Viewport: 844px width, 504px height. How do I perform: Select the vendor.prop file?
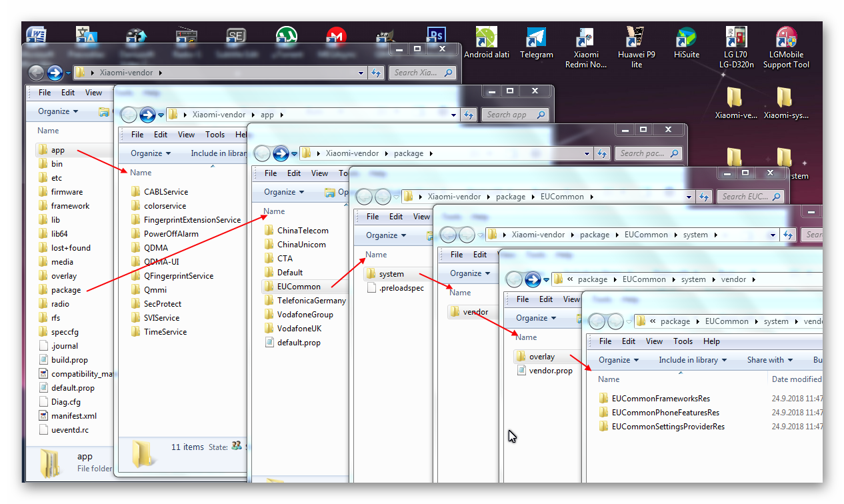click(545, 371)
